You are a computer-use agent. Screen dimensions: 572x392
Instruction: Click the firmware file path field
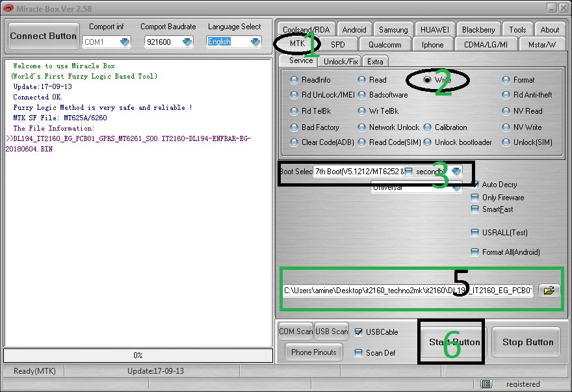[408, 291]
